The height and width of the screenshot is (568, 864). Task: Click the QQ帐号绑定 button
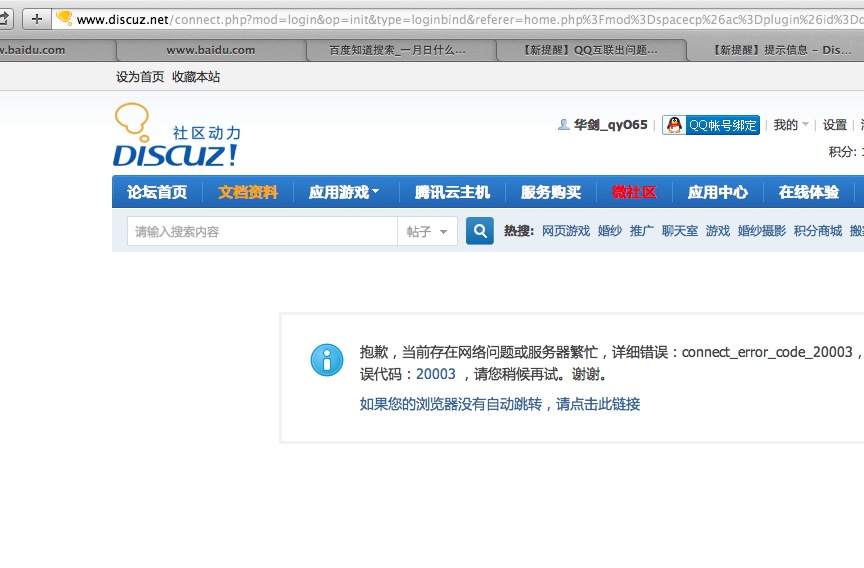711,125
